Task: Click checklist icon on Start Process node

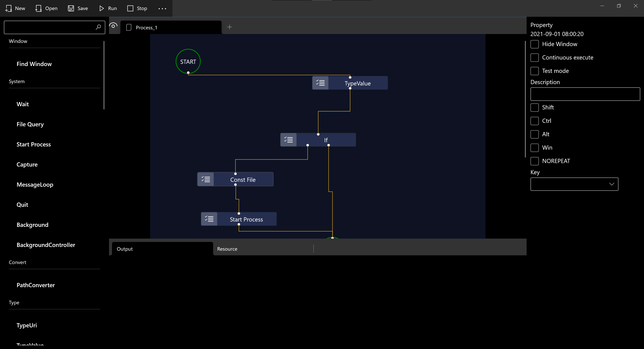Action: [x=209, y=219]
